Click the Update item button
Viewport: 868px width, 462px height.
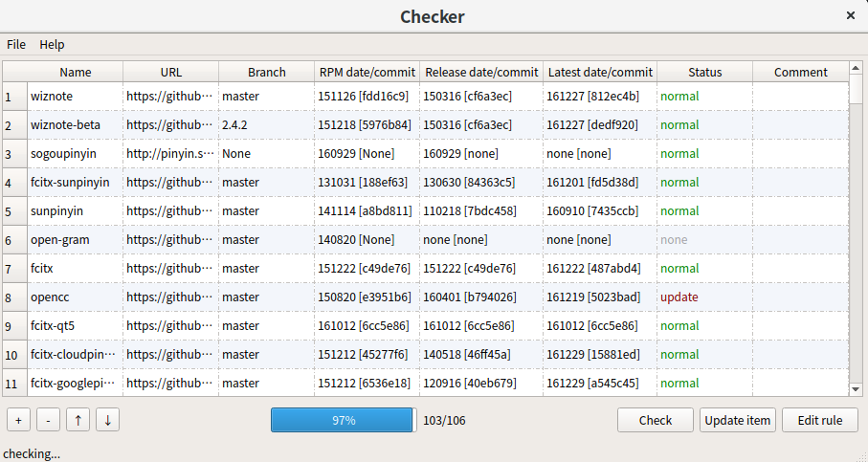point(737,420)
